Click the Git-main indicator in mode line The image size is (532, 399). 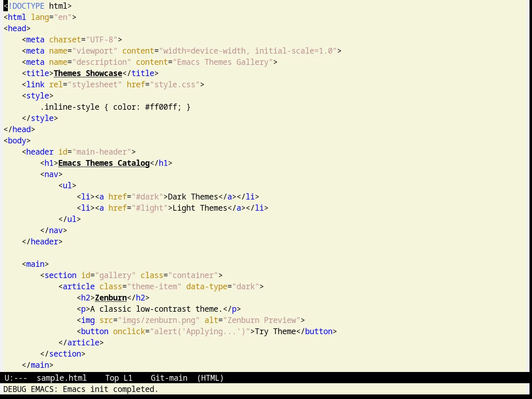(x=169, y=378)
